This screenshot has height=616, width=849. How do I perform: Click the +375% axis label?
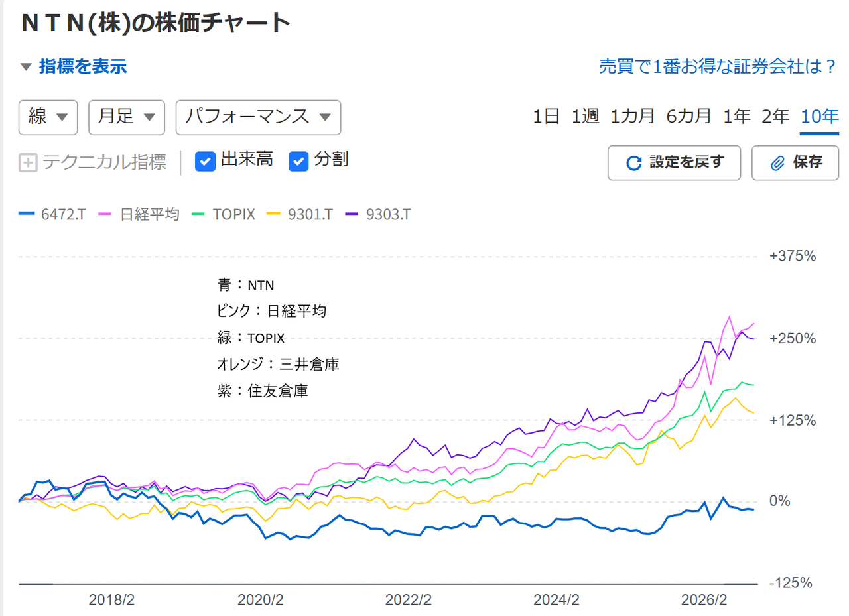point(793,256)
